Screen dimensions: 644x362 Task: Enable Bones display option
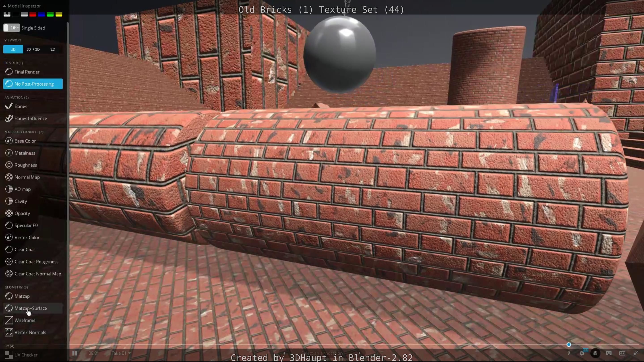(x=21, y=106)
